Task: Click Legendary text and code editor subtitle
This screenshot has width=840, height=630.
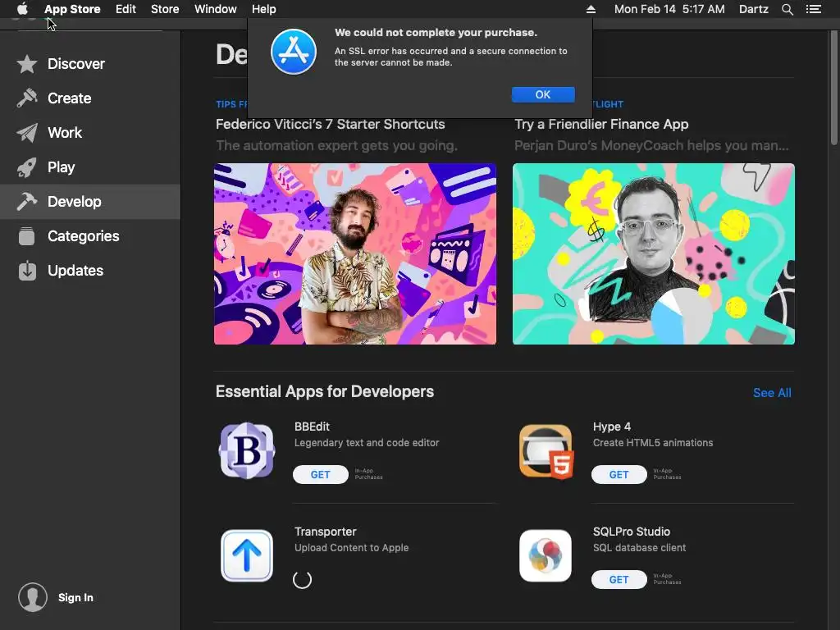Action: 367,442
